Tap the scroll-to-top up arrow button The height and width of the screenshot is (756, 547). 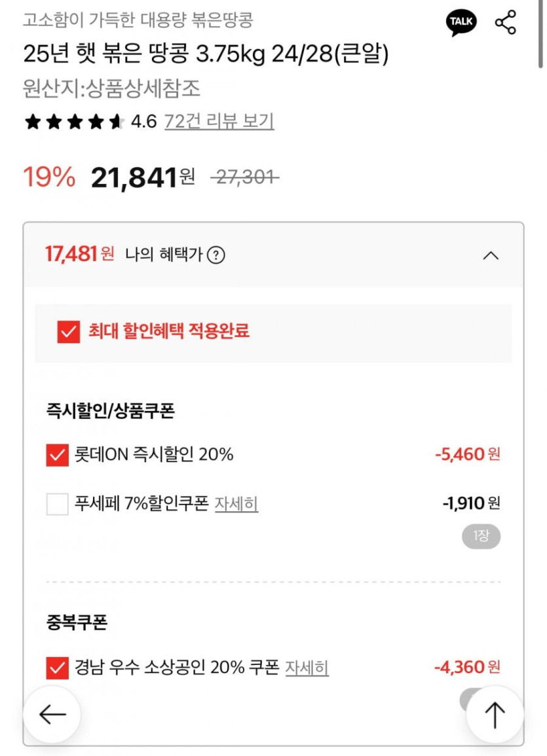(495, 715)
